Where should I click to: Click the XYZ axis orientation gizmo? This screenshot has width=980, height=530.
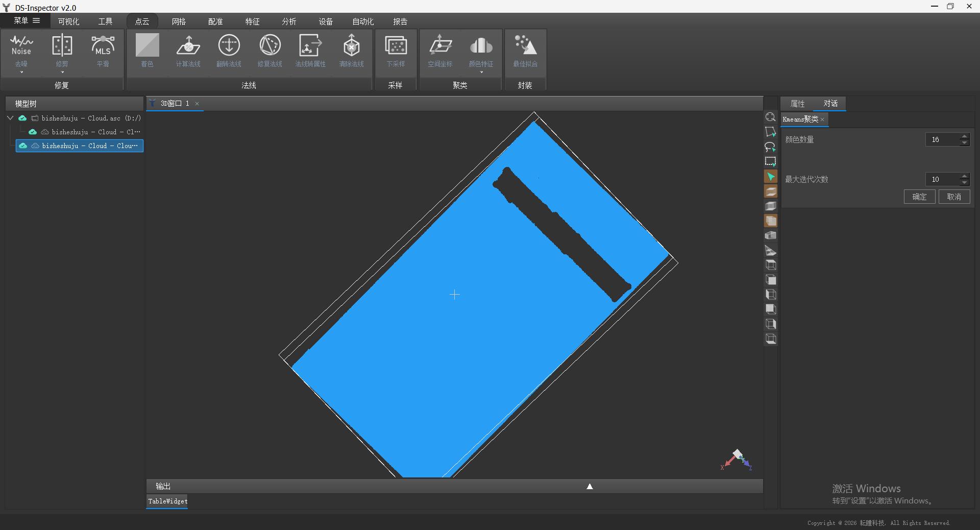pyautogui.click(x=737, y=460)
